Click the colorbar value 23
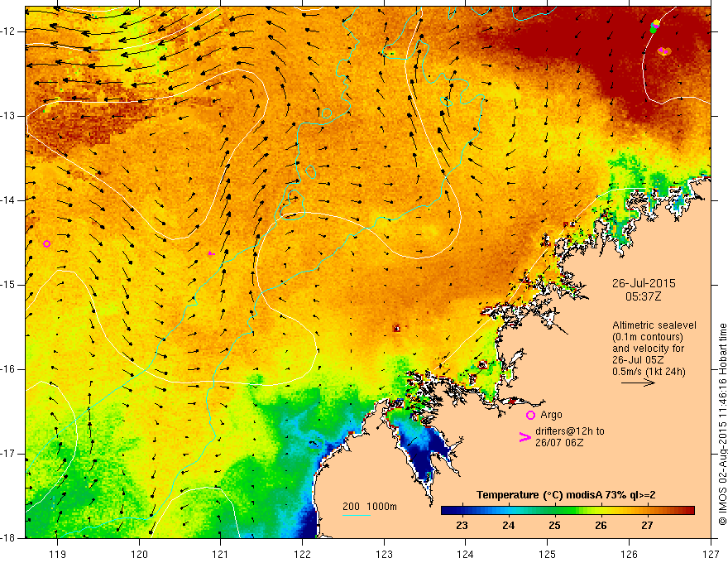Screen dimensions: 728x563 462,526
